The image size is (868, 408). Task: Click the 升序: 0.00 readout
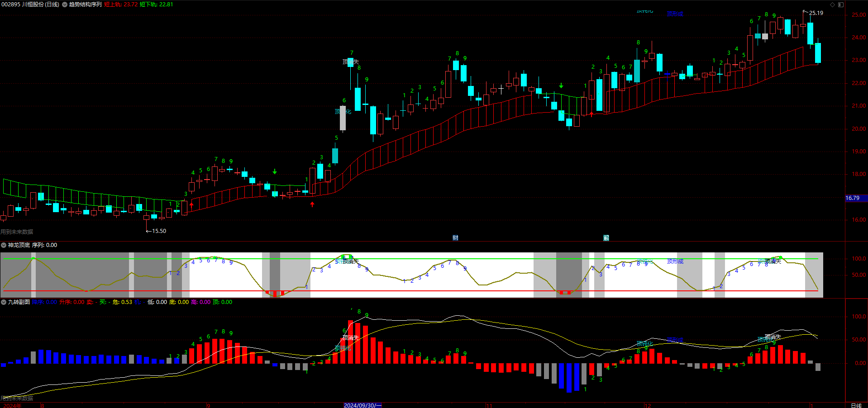72,302
